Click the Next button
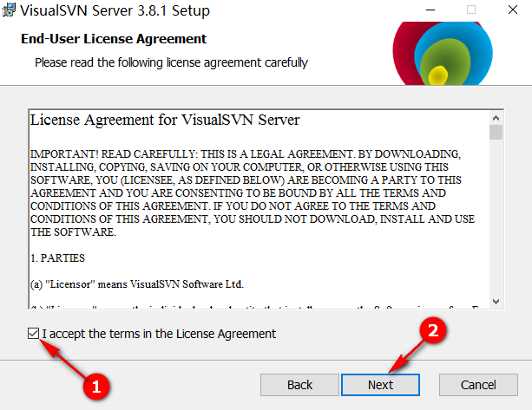Viewport: 532px width, 410px height. [x=380, y=385]
